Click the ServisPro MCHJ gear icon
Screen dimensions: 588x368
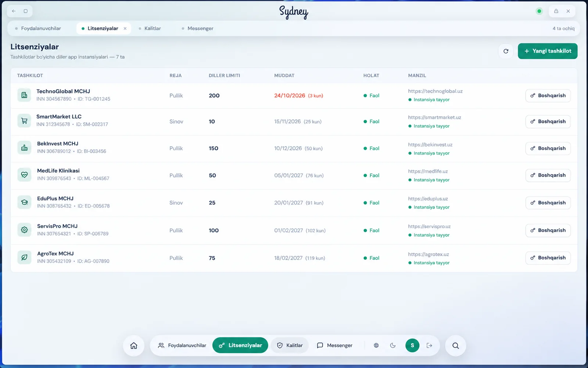click(x=24, y=230)
